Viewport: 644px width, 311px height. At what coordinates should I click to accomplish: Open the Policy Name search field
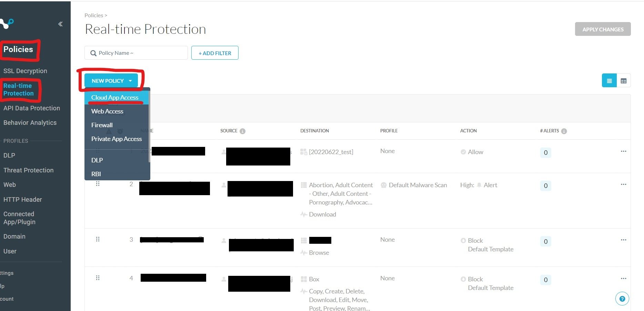point(136,53)
